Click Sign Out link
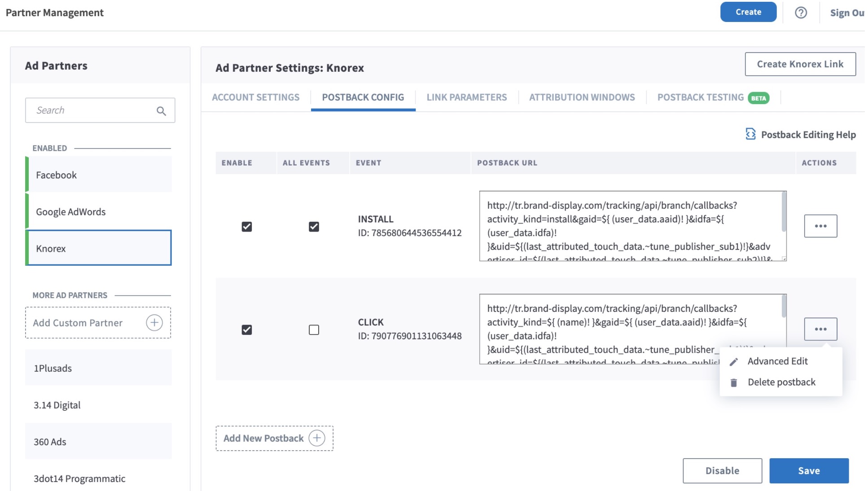This screenshot has height=491, width=868. click(x=847, y=13)
